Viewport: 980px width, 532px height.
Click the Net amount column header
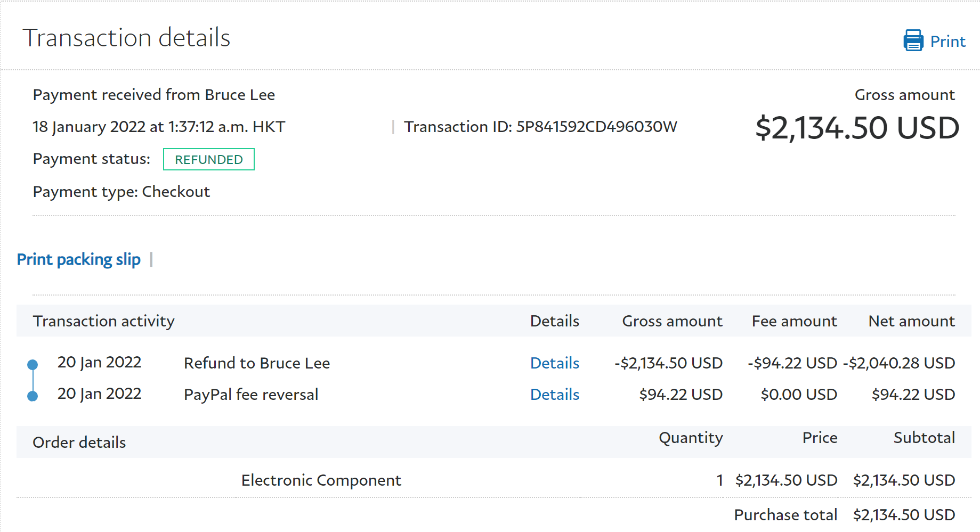tap(911, 321)
